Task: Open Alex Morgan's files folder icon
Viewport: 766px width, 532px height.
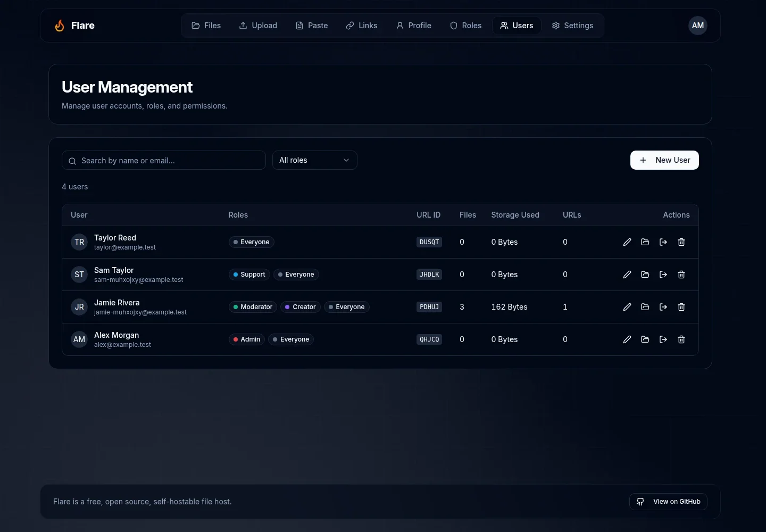Action: coord(645,339)
